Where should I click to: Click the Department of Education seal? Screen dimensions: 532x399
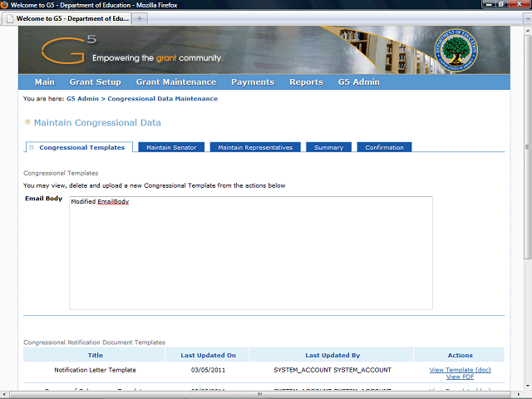pos(456,50)
